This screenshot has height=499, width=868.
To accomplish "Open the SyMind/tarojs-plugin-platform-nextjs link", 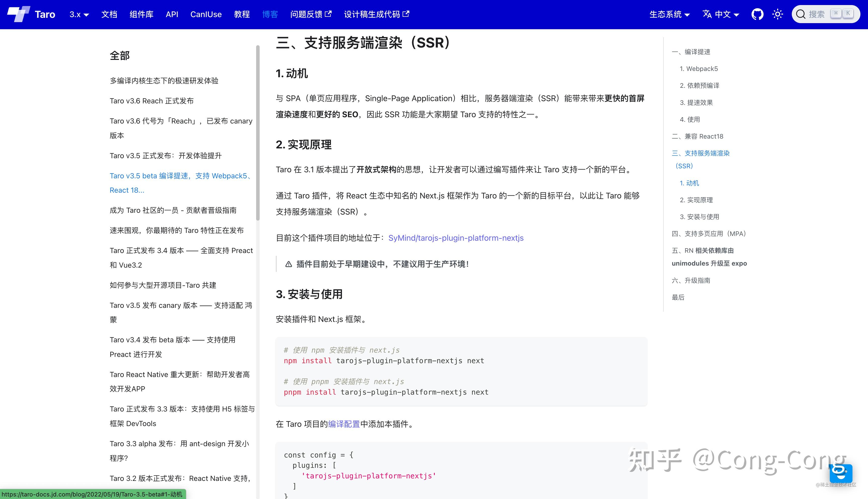I will point(456,237).
